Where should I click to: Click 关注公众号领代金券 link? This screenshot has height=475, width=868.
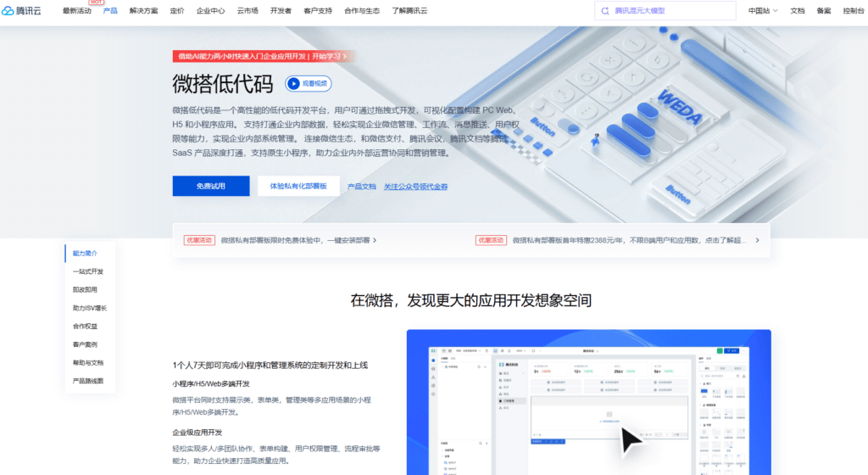point(415,187)
